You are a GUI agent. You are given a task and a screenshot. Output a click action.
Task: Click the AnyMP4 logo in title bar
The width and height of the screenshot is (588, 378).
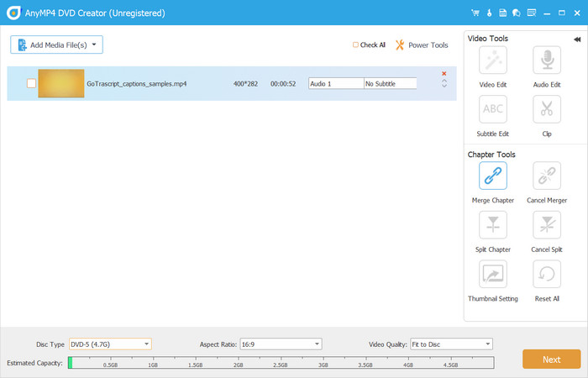pyautogui.click(x=13, y=13)
